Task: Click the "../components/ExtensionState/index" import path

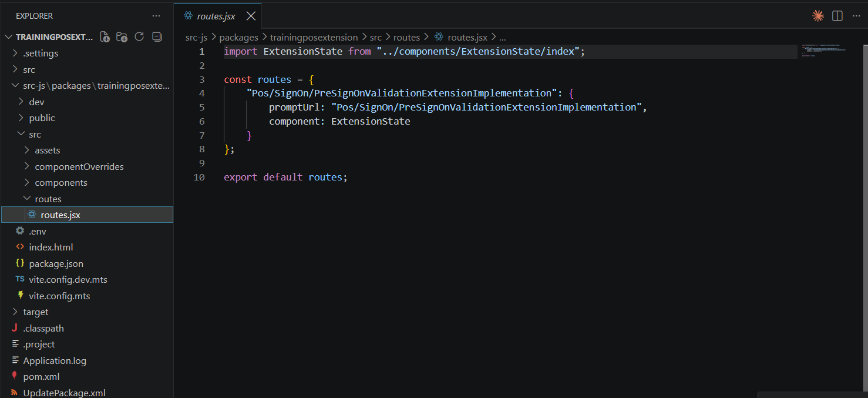Action: [478, 51]
